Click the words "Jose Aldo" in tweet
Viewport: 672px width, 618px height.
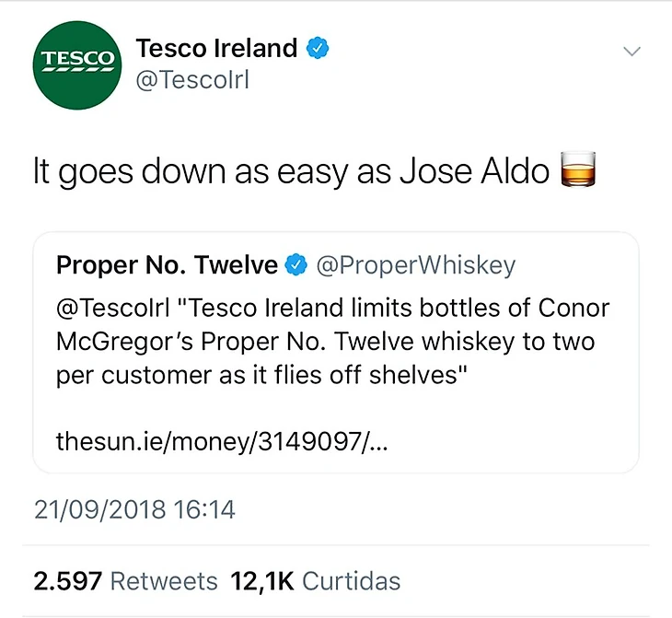(473, 172)
